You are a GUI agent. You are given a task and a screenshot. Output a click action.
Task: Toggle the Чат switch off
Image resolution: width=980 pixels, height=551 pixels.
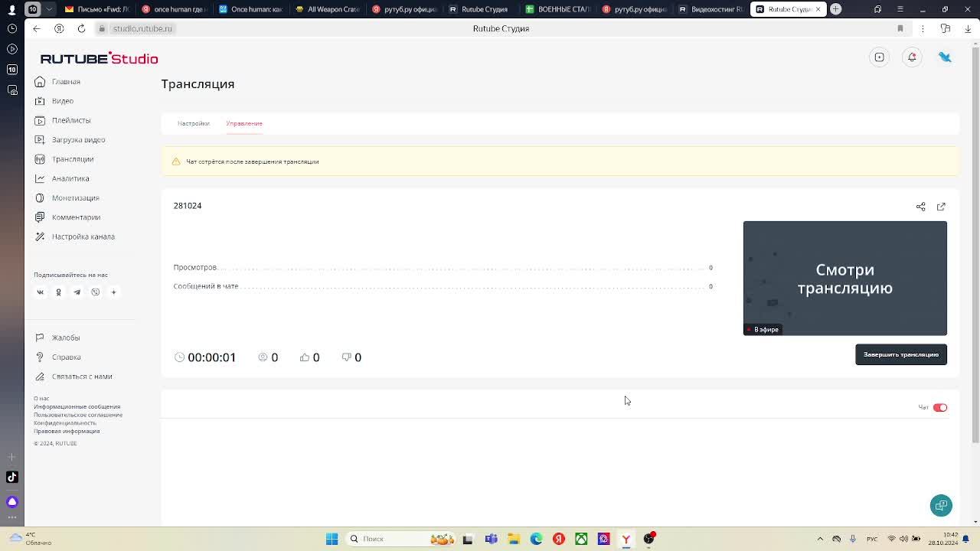939,408
